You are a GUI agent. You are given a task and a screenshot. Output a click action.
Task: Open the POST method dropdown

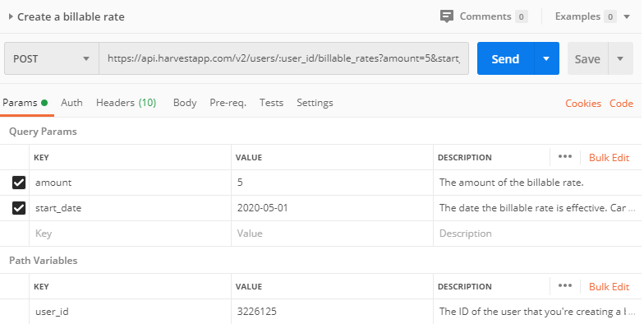point(52,58)
